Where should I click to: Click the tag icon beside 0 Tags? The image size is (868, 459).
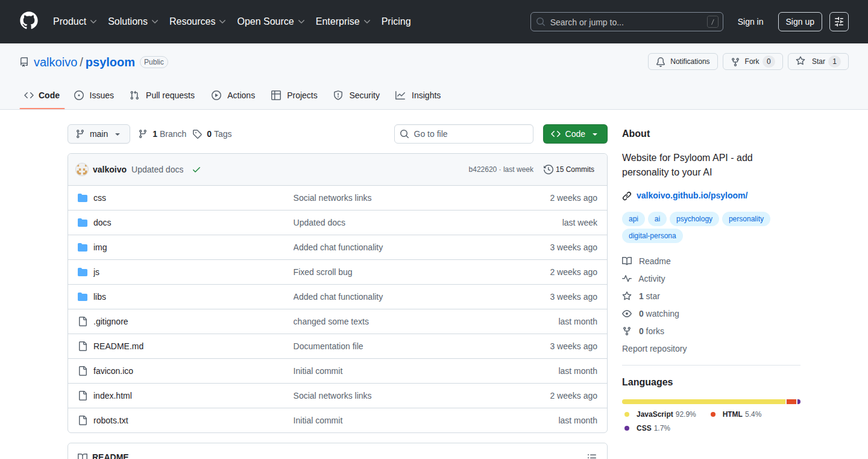coord(197,134)
